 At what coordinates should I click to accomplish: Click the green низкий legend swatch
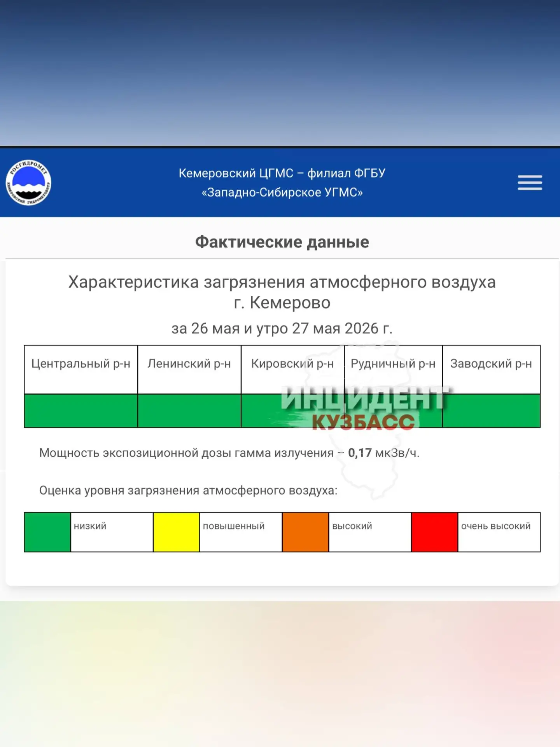[x=47, y=532]
